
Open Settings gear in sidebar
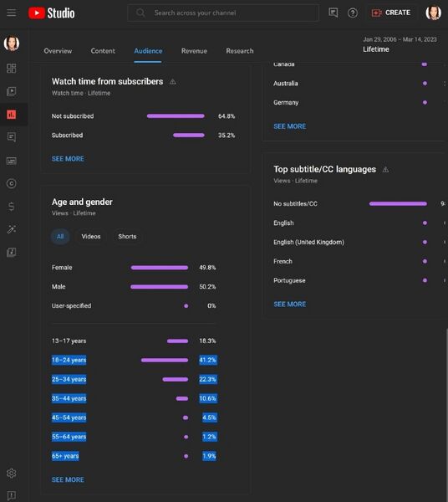point(11,473)
